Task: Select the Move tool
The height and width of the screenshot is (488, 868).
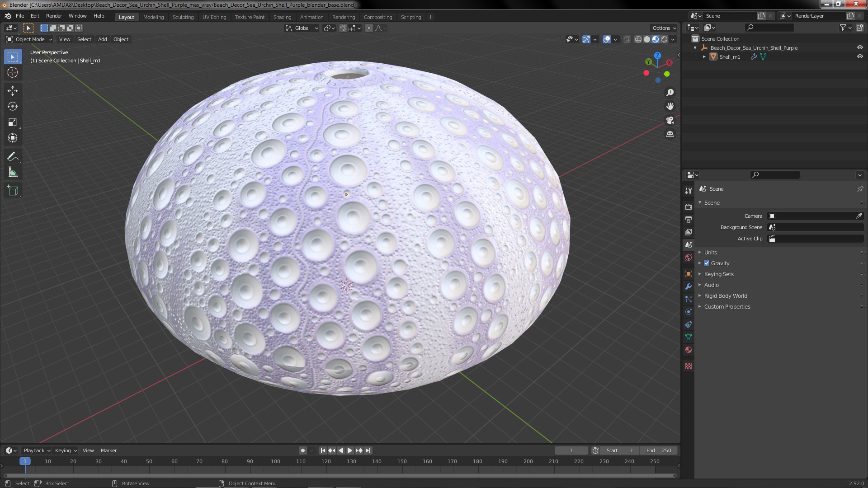Action: pyautogui.click(x=13, y=91)
